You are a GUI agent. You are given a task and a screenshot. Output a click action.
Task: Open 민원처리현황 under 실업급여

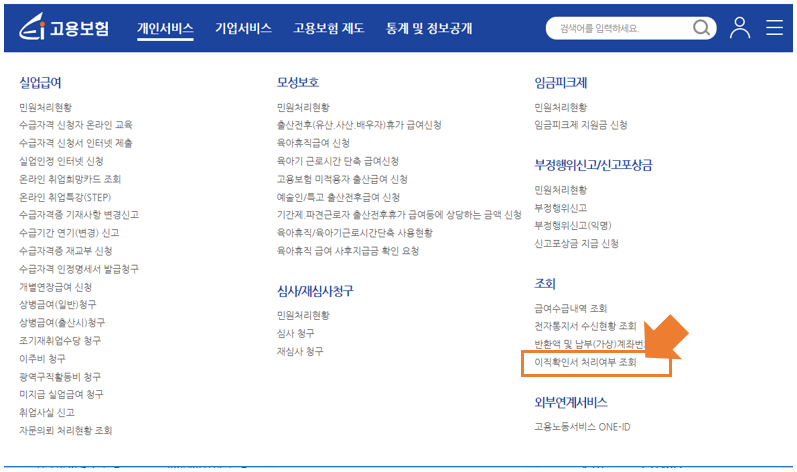pos(46,107)
